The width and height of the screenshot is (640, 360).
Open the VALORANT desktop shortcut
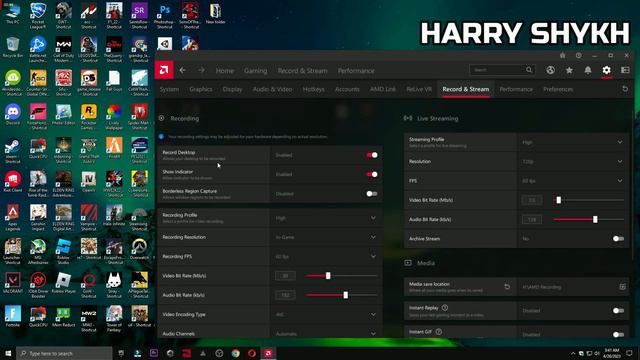(x=13, y=282)
